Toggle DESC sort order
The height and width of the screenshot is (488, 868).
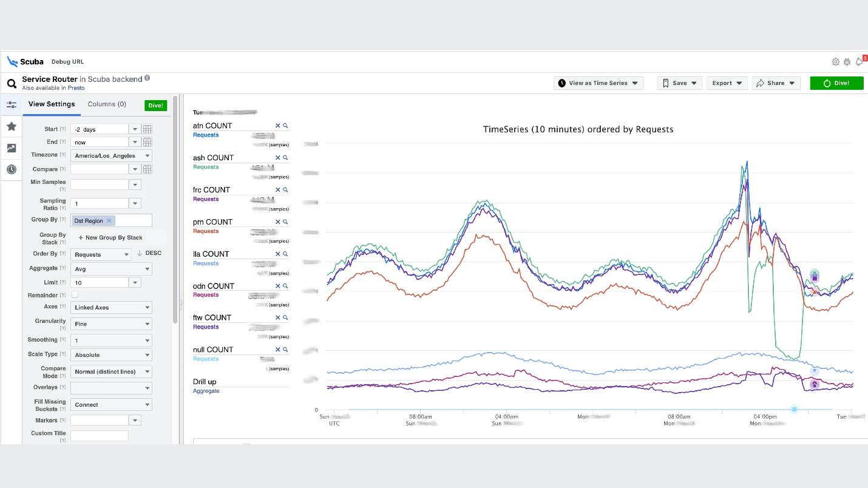coord(149,253)
